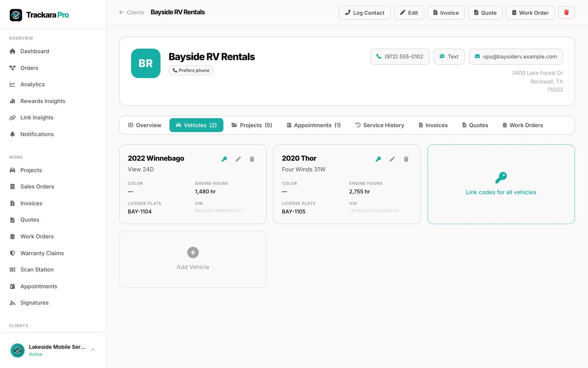Go back to Clients list
The image size is (588, 368).
(132, 13)
